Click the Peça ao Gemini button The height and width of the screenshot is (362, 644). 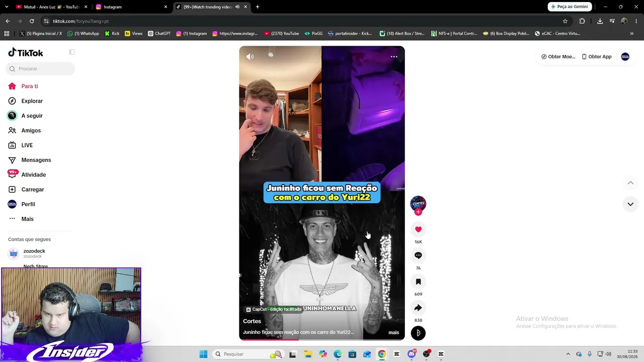(570, 7)
